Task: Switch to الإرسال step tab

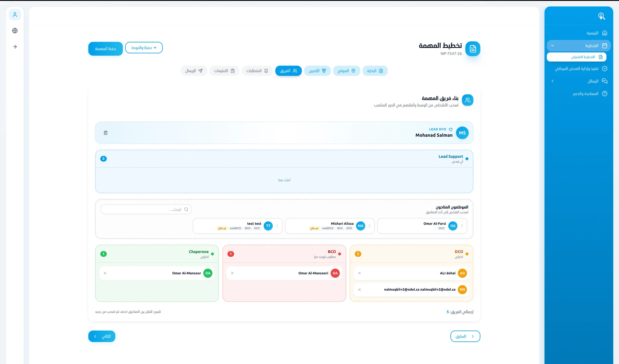Action: coord(194,71)
